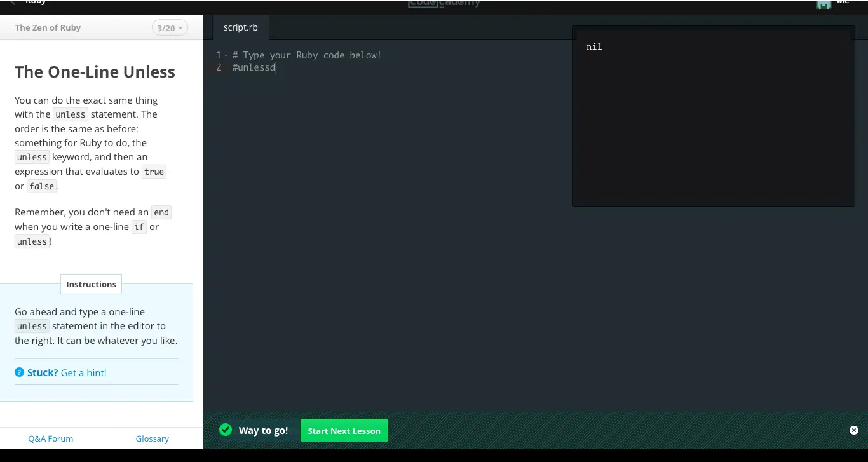
Task: Open the Glossary link
Action: click(153, 438)
